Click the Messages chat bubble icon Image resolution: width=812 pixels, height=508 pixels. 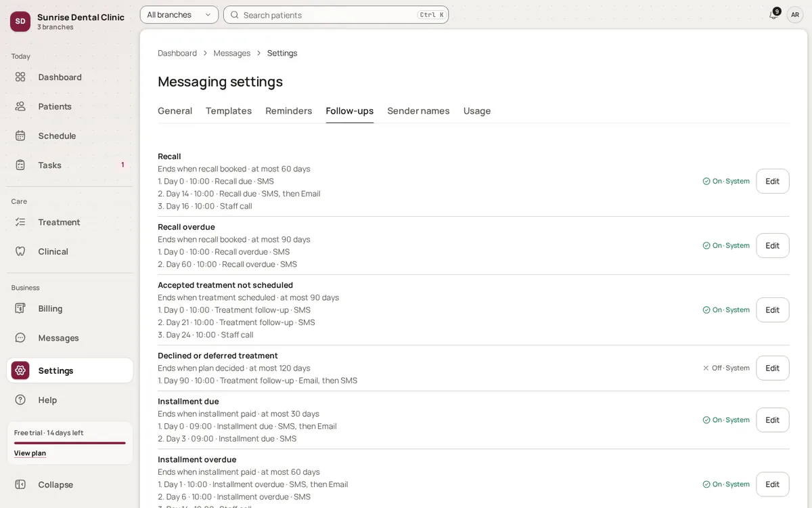20,337
